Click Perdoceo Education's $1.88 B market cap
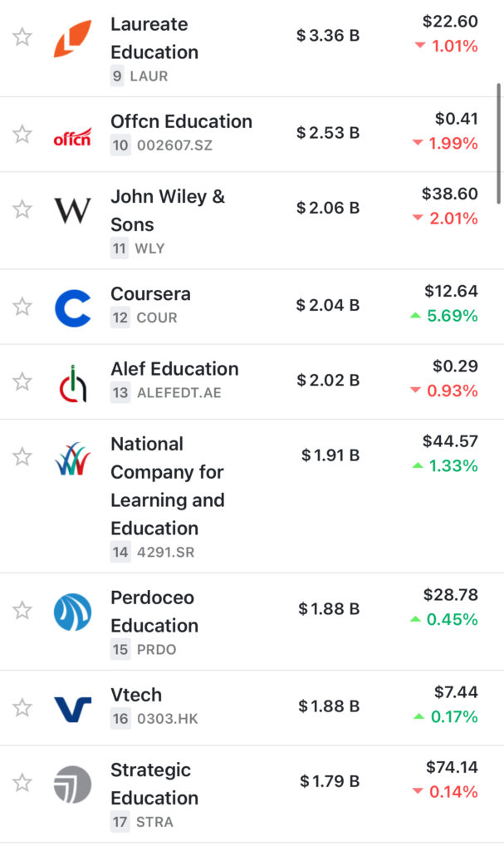 [329, 609]
